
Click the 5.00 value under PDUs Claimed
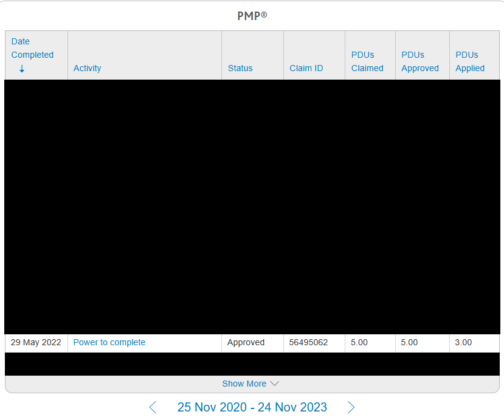(x=359, y=342)
